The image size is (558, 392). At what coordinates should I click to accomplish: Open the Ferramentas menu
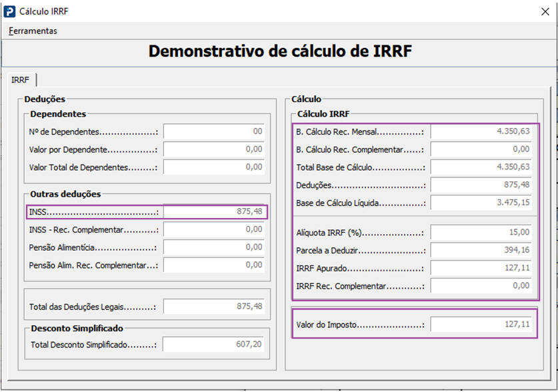33,31
